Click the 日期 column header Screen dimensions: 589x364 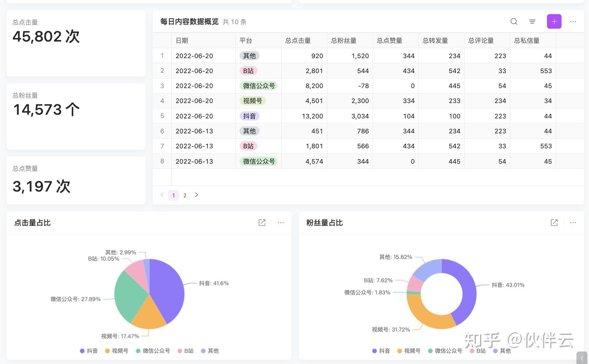pos(182,40)
